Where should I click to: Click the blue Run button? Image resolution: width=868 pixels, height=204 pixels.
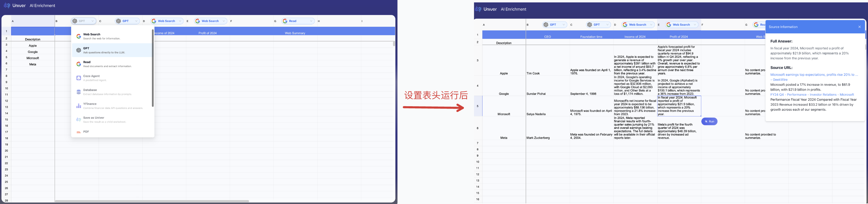(x=709, y=122)
